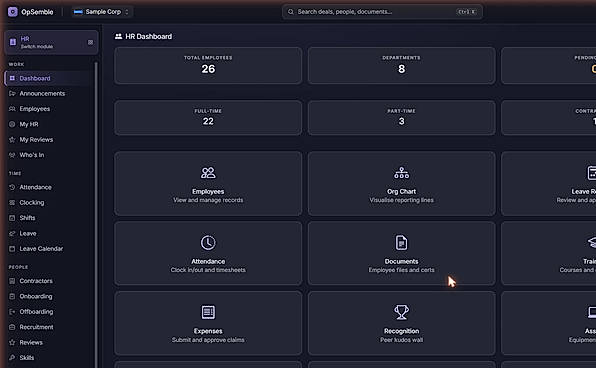The width and height of the screenshot is (596, 368).
Task: Click the Onboarding icon in sidebar
Action: pyautogui.click(x=12, y=296)
